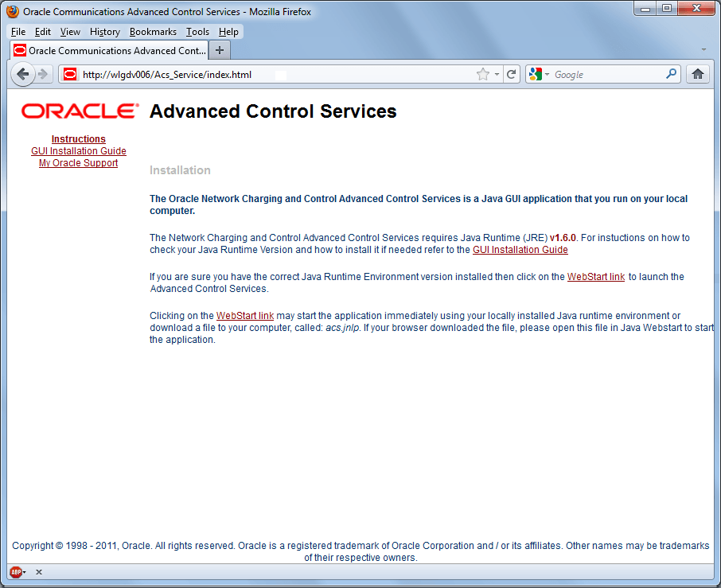Go to the home page via the Home icon
721x588 pixels.
[x=698, y=74]
